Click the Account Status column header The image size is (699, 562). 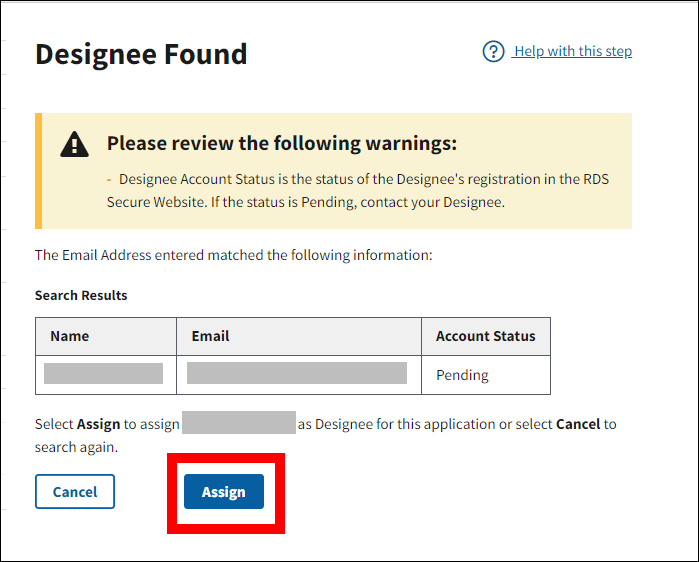[x=485, y=336]
